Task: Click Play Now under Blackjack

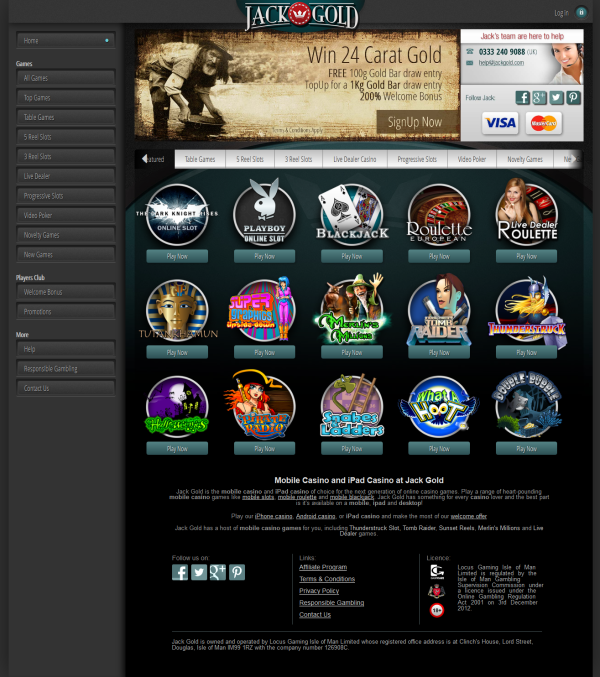Action: tap(352, 256)
